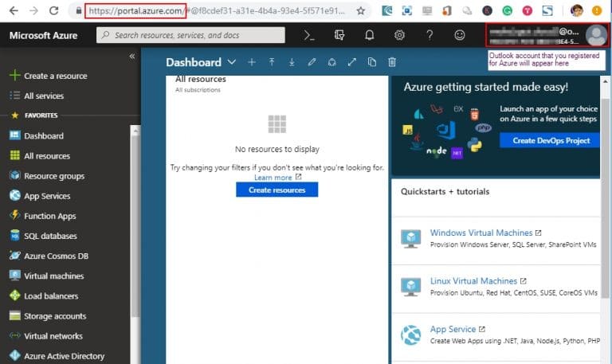Clone the dashboard with the copy icon
612x364 pixels.
372,62
